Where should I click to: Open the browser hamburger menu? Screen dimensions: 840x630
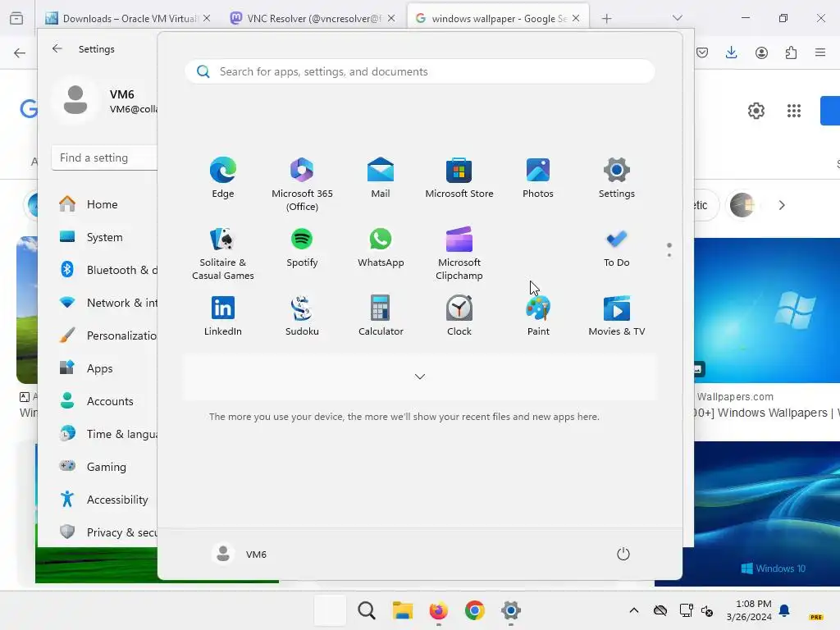click(820, 52)
